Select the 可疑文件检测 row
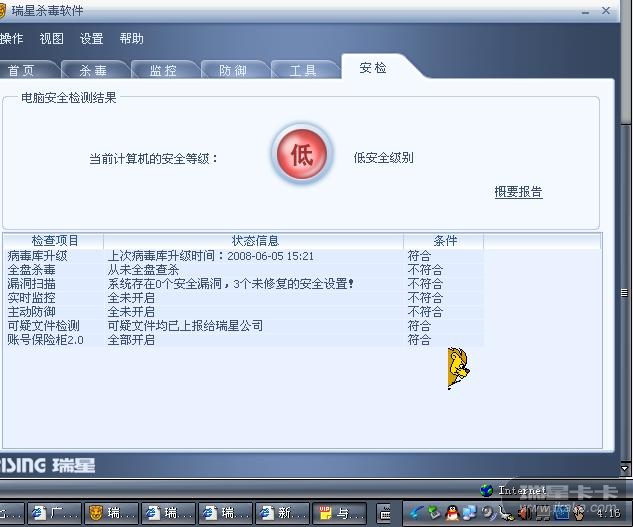The width and height of the screenshot is (633, 527). [244, 325]
